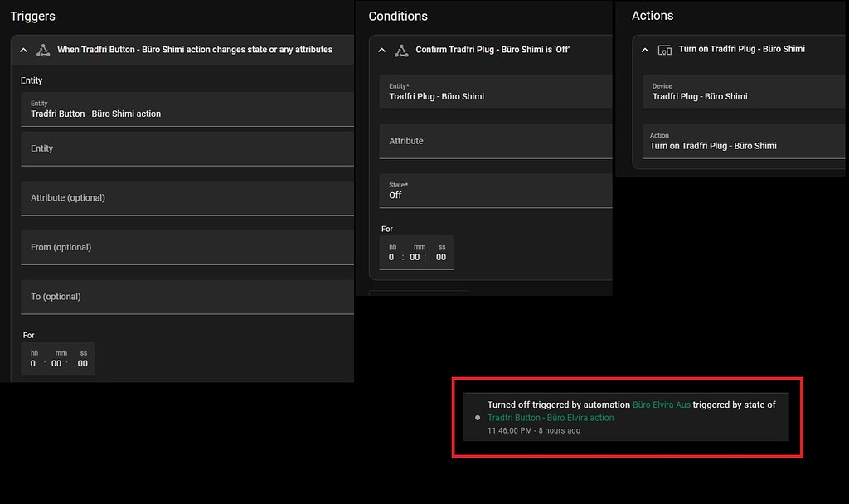Viewport: 849px width, 504px height.
Task: Collapse the Tradfri Button trigger card
Action: click(x=23, y=50)
